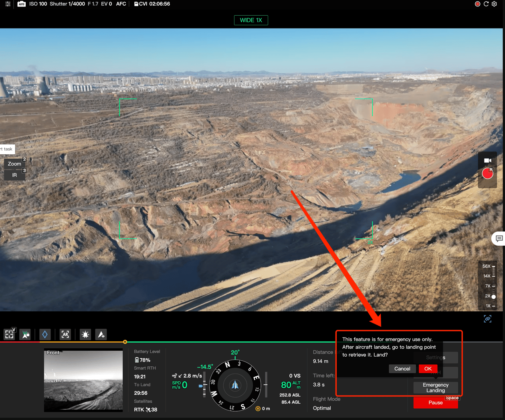Set zoom level to 7X
The image size is (505, 420).
pos(489,286)
